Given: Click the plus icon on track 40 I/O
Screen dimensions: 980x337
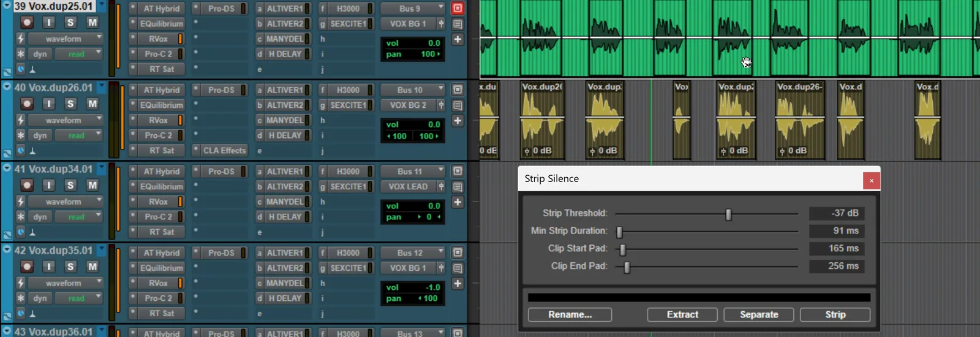Looking at the screenshot, I should pyautogui.click(x=458, y=121).
